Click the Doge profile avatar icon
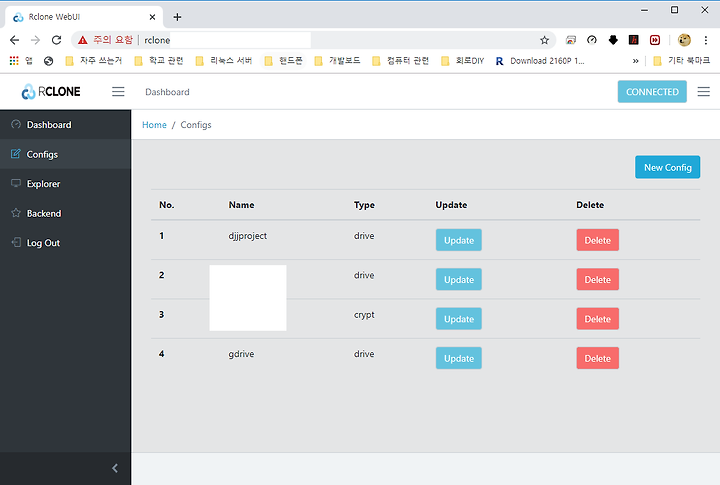This screenshot has width=720, height=485. 684,40
